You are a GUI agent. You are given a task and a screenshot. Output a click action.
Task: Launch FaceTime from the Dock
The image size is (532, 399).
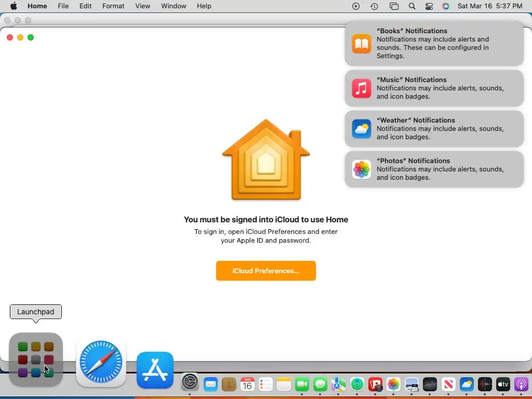[302, 384]
